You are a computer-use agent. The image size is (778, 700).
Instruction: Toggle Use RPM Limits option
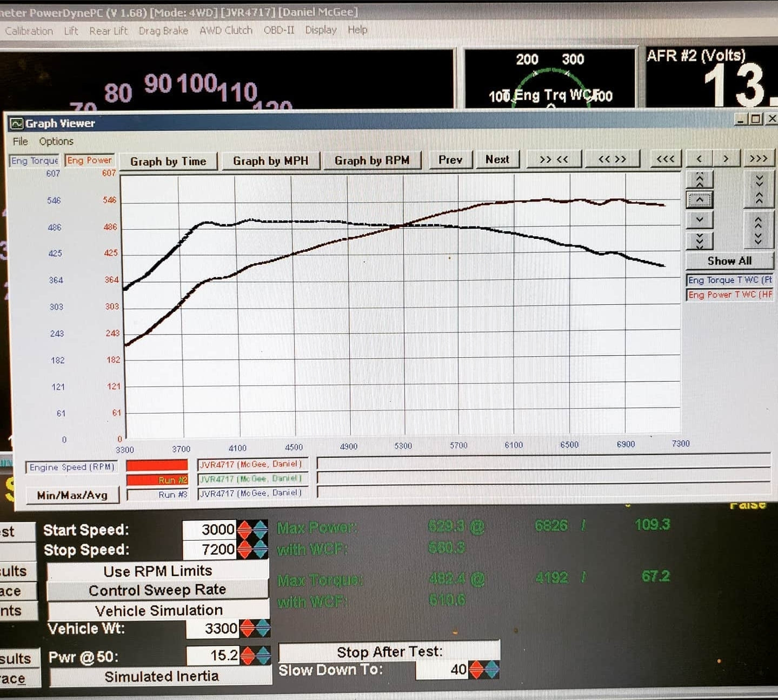[x=157, y=571]
